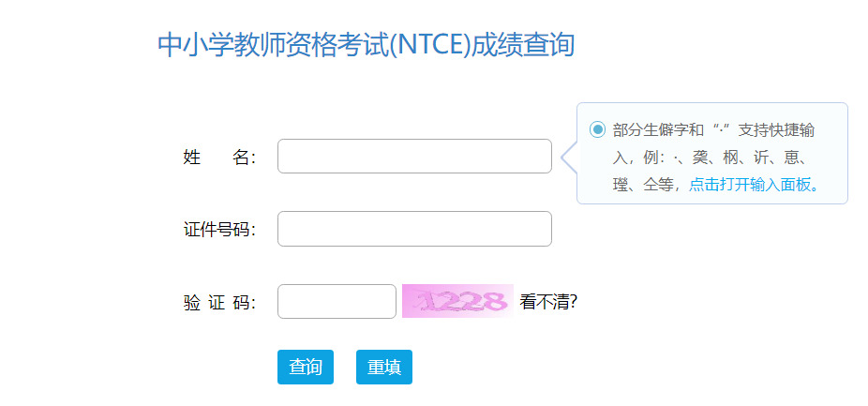Select the example character 恵 in the tip
Screen dimensions: 868x406
click(792, 158)
